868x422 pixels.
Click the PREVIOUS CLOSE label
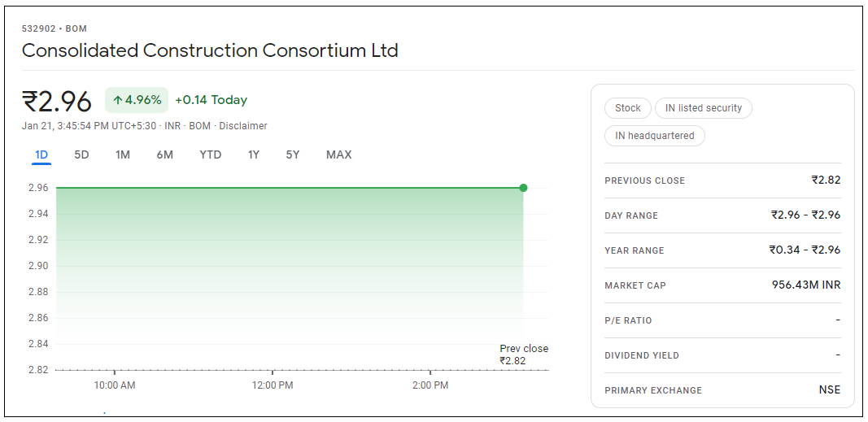tap(644, 181)
